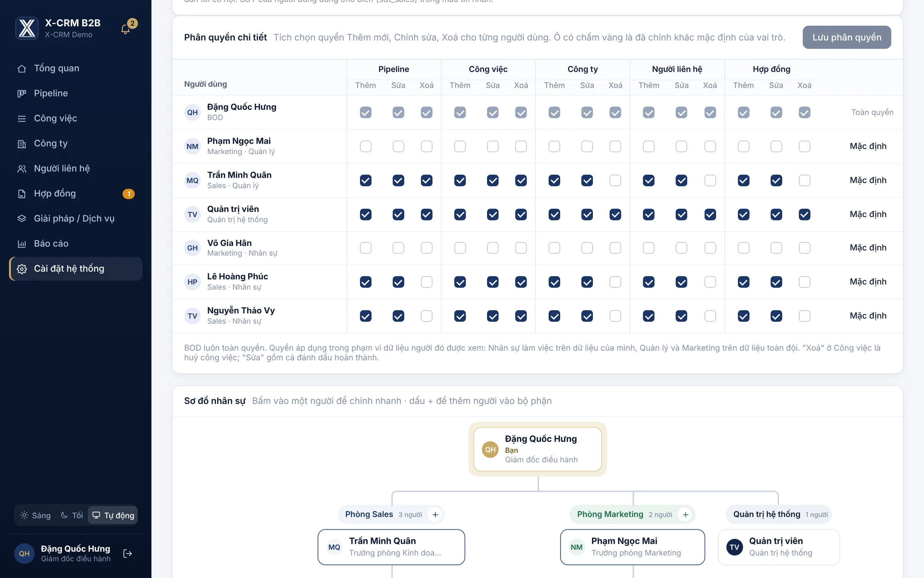The height and width of the screenshot is (578, 924).
Task: Click the logout icon beside Đặng Quốc Hưng
Action: [x=127, y=554]
